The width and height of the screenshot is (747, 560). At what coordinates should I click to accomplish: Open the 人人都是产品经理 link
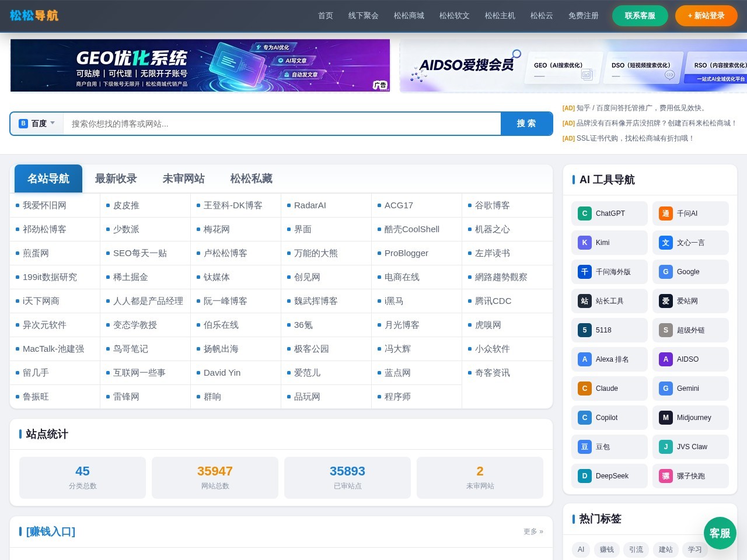point(148,301)
